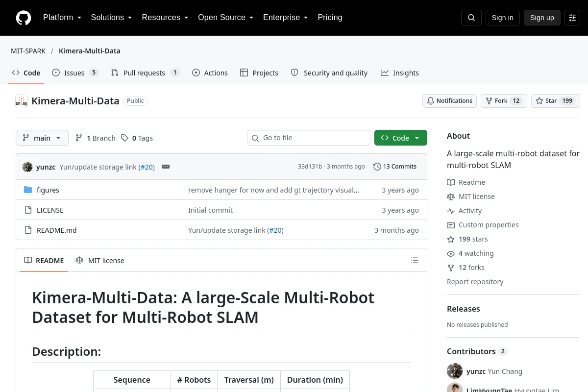Click Report repository link
Viewport: 588px width, 392px height.
(x=475, y=282)
